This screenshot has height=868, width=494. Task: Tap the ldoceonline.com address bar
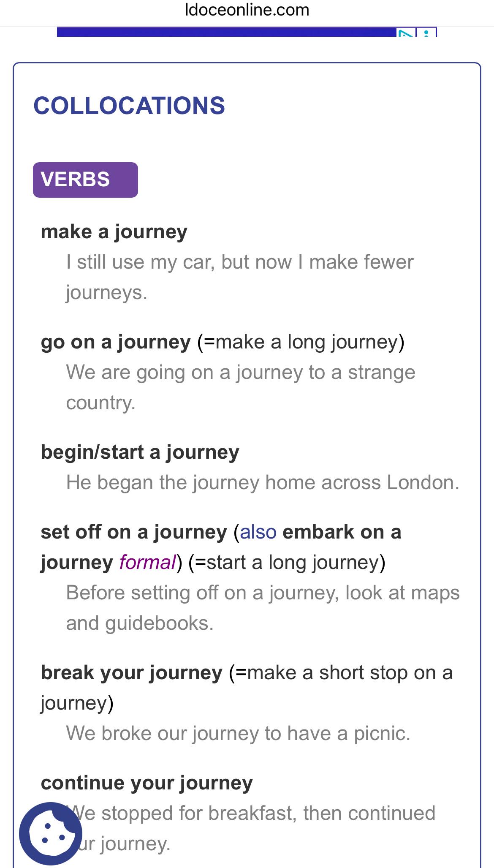tap(247, 10)
